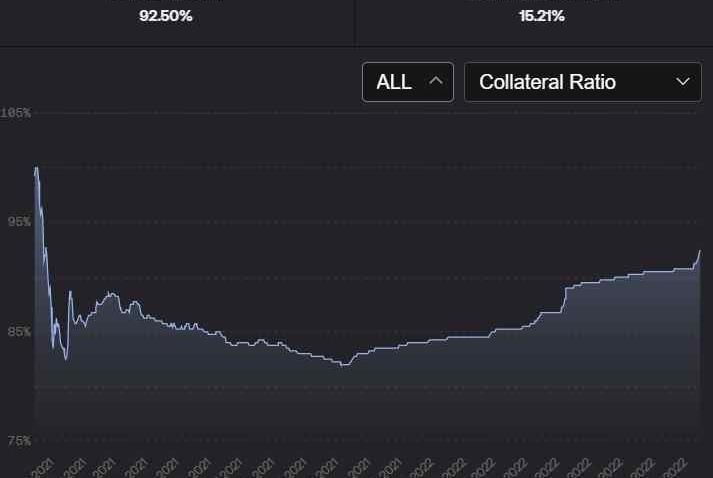Open the ALL time range dropdown
Viewport: 713px width, 478px height.
[x=407, y=82]
